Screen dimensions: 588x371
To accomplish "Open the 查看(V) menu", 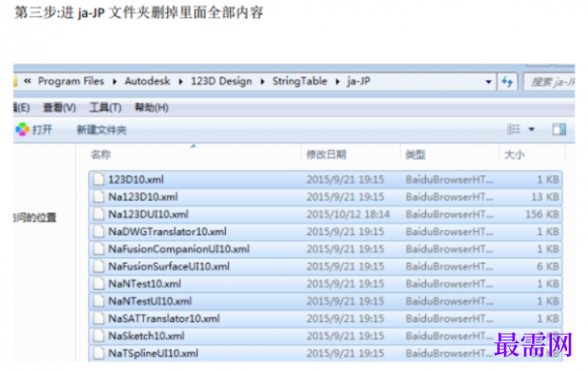I will coord(60,107).
